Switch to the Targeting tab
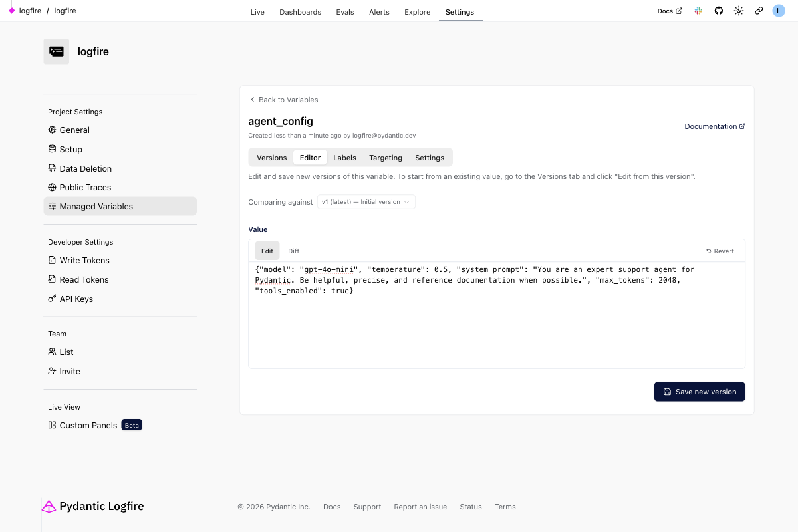798x532 pixels. pyautogui.click(x=386, y=158)
